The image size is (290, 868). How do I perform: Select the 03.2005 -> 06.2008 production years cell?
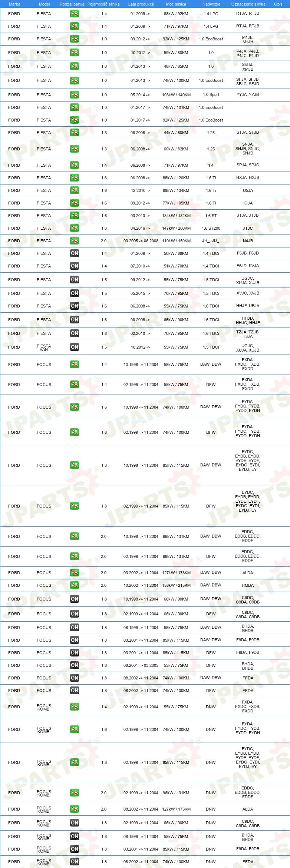coord(141,241)
